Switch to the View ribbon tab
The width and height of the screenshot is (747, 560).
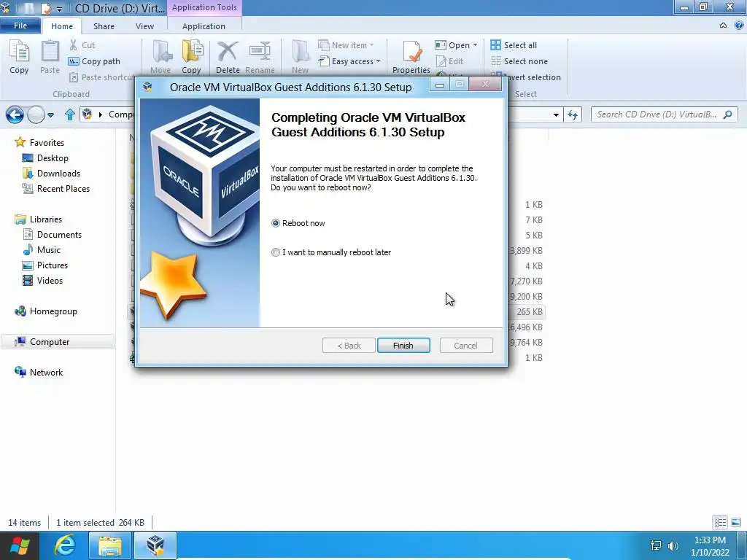144,26
